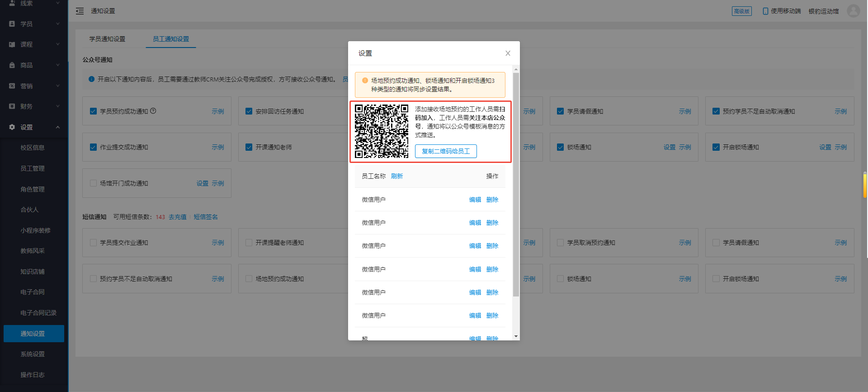Expand the 财务 sidebar menu chevron

coord(58,106)
